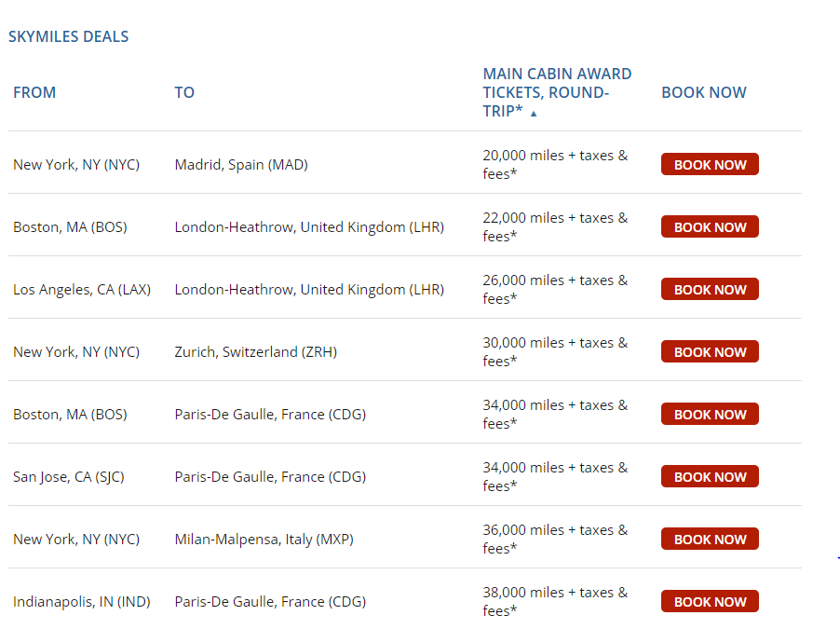Click the SKYMILES DEALS heading
The height and width of the screenshot is (629, 840).
tap(69, 37)
